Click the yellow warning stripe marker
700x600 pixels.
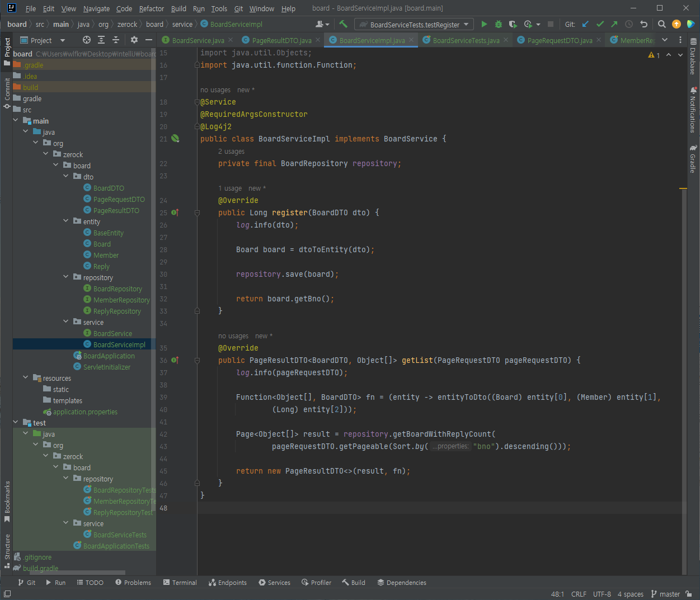pos(683,188)
